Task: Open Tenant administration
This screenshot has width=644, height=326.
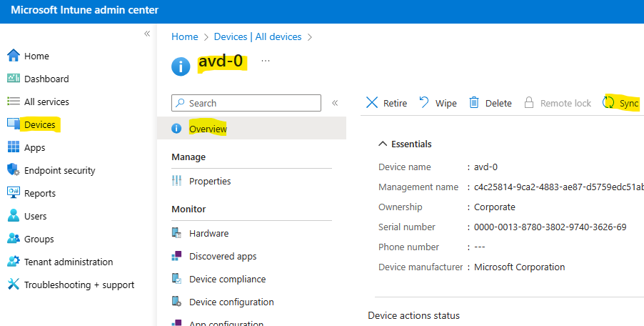Action: 69,262
